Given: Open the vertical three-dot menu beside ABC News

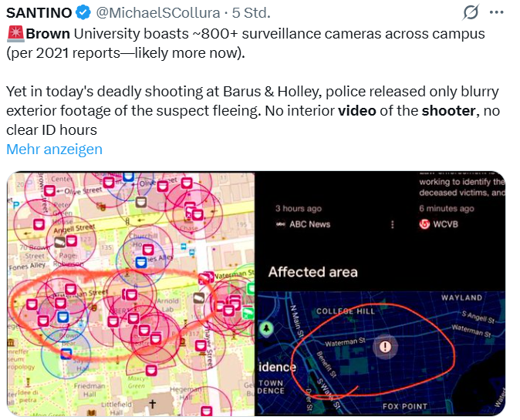Looking at the screenshot, I should pos(392,224).
